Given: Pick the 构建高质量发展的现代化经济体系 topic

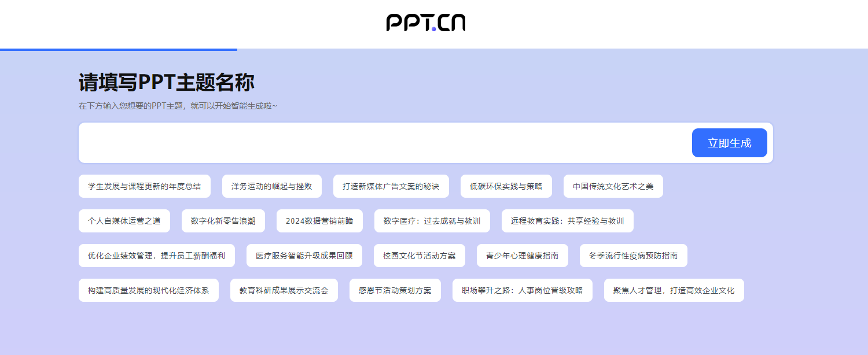Looking at the screenshot, I should [149, 290].
